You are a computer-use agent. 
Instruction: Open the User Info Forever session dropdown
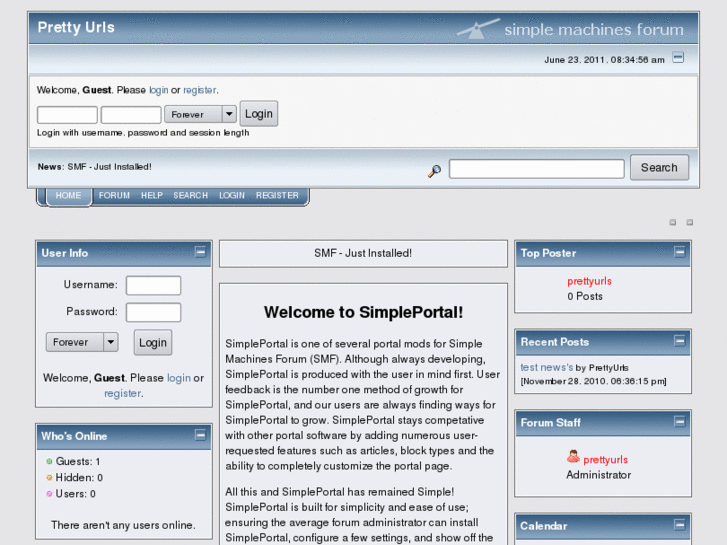click(x=82, y=342)
